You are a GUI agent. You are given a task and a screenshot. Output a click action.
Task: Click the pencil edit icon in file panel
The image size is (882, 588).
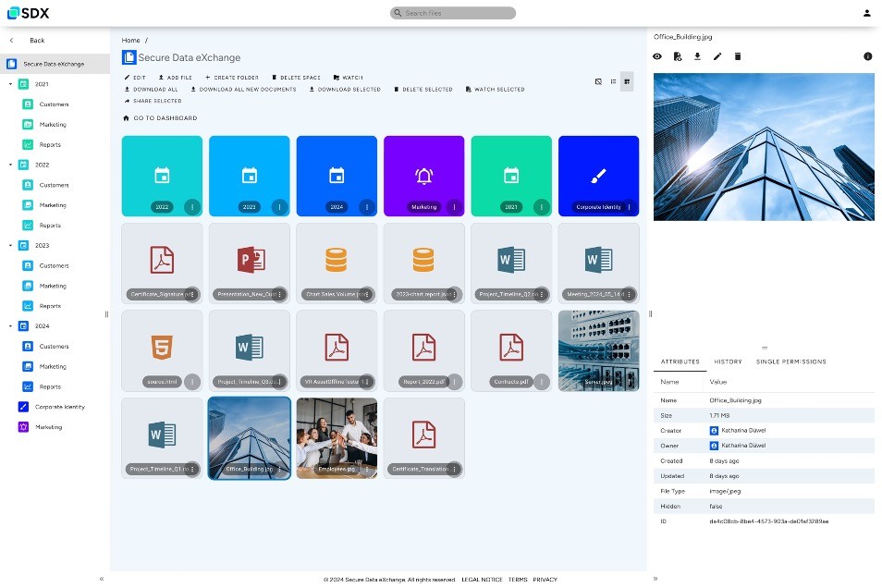[717, 56]
